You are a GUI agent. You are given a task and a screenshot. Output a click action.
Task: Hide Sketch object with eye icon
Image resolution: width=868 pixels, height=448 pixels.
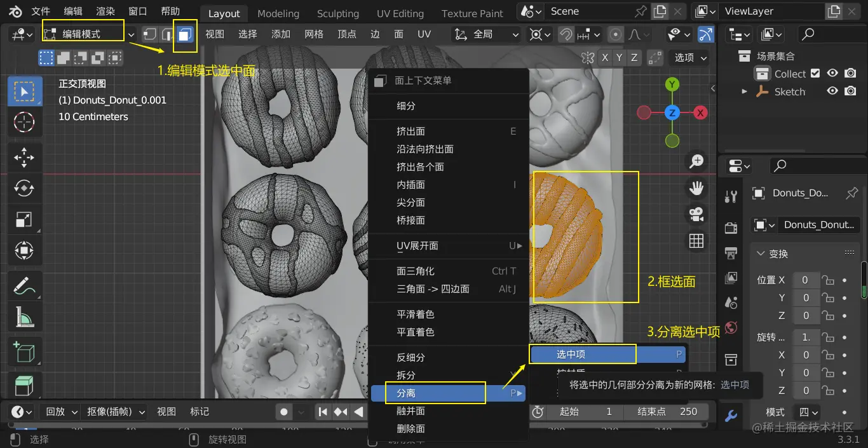coord(832,92)
